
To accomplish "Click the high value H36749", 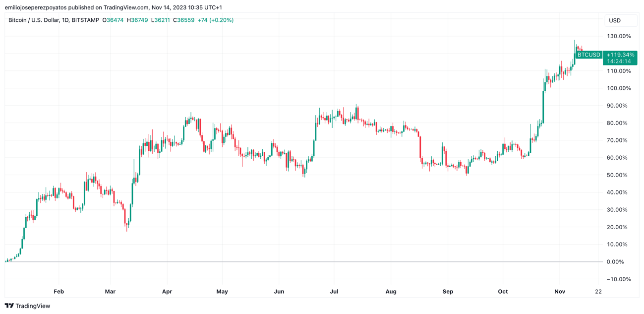I will pos(137,20).
